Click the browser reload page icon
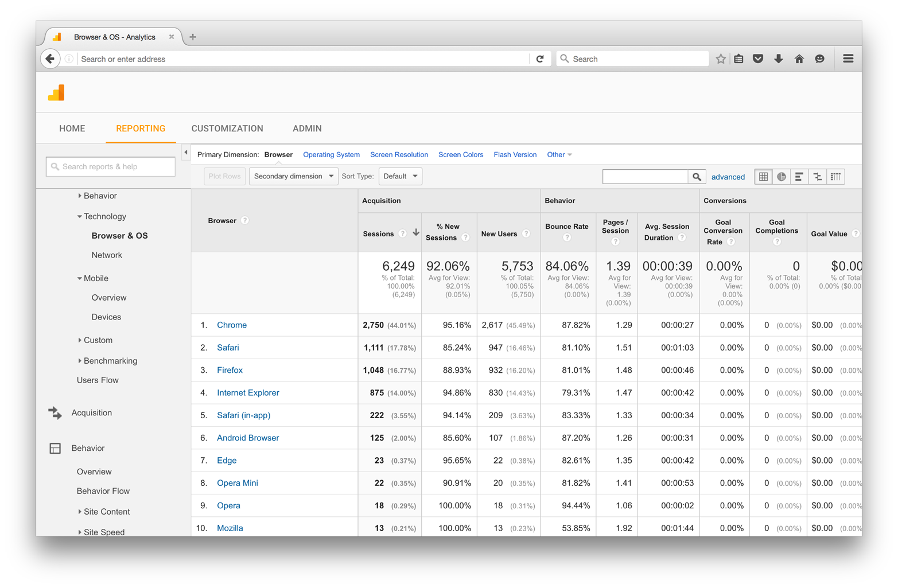This screenshot has width=898, height=588. click(x=540, y=59)
